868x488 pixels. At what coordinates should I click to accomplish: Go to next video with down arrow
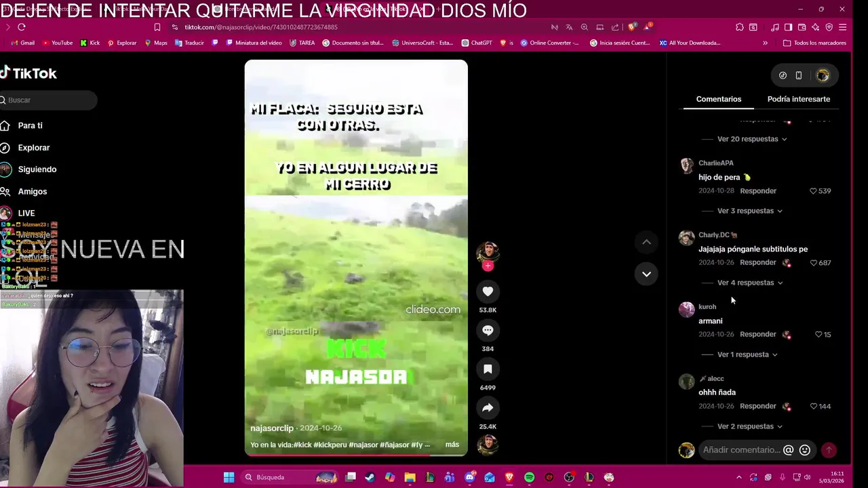(x=646, y=274)
